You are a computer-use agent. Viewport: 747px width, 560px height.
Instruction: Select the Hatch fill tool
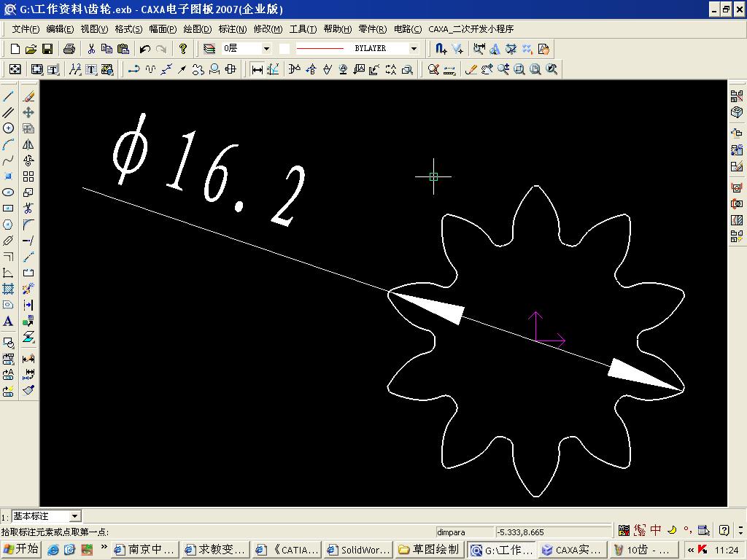click(x=8, y=289)
